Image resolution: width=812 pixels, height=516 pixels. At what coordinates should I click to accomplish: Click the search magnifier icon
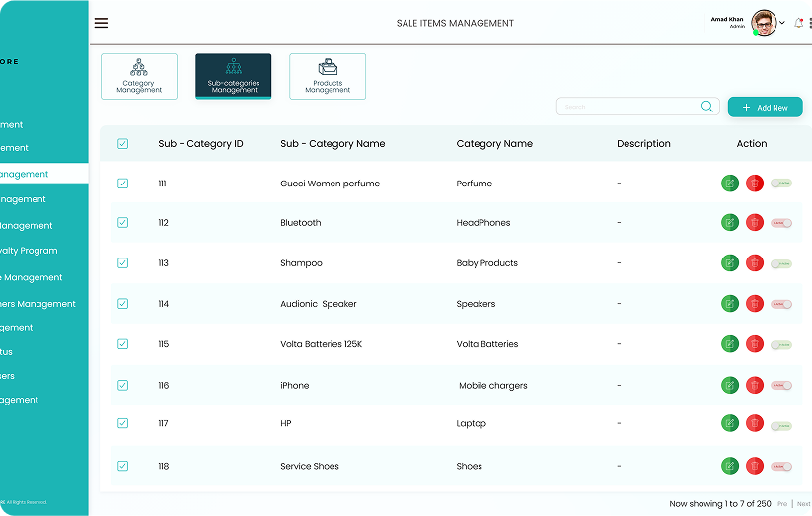coord(707,107)
